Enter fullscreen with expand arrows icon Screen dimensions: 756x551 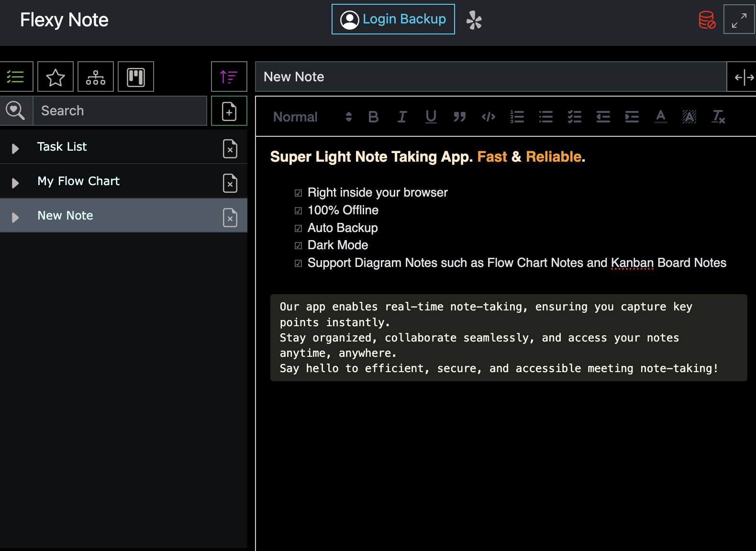(739, 19)
